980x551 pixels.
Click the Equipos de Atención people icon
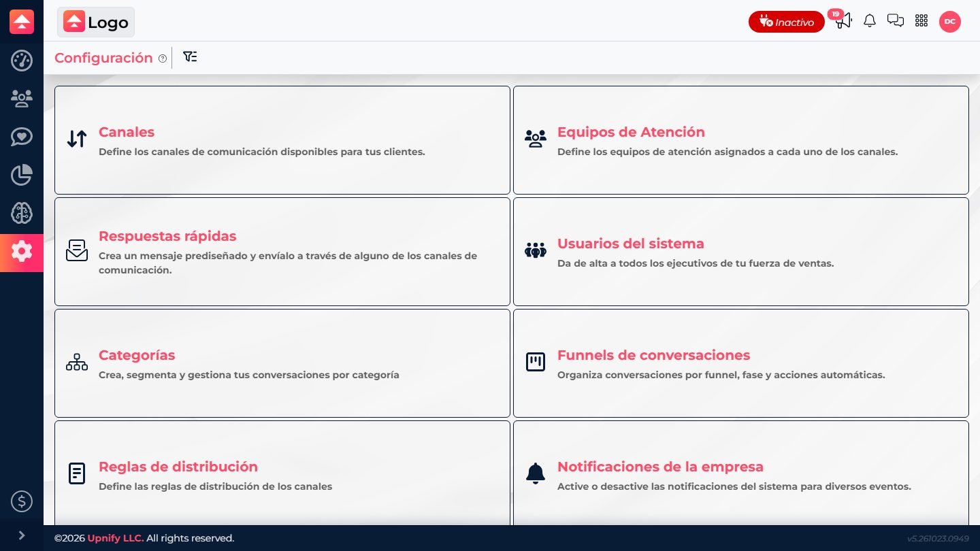(x=536, y=139)
